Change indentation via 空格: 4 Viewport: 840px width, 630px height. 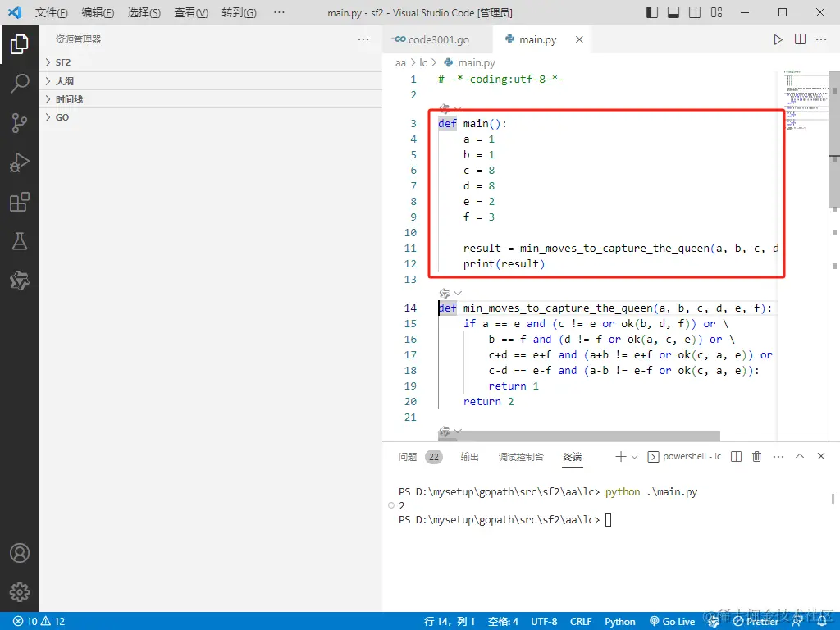click(503, 622)
